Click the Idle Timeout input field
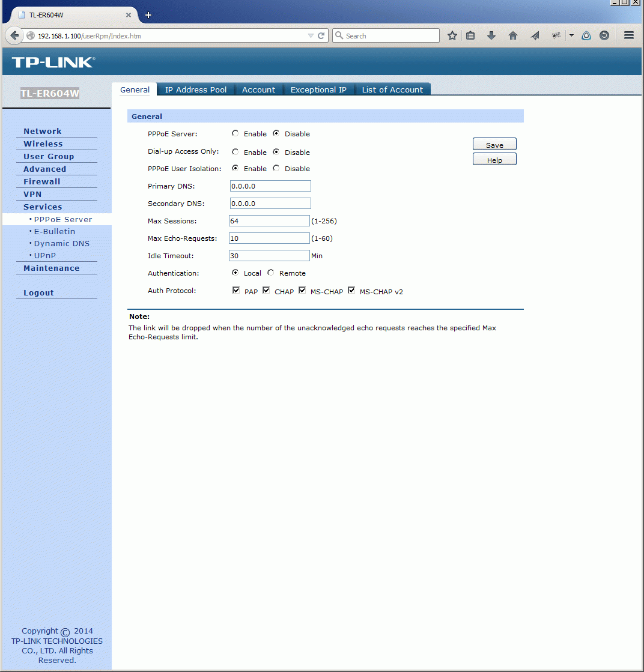 (x=269, y=255)
